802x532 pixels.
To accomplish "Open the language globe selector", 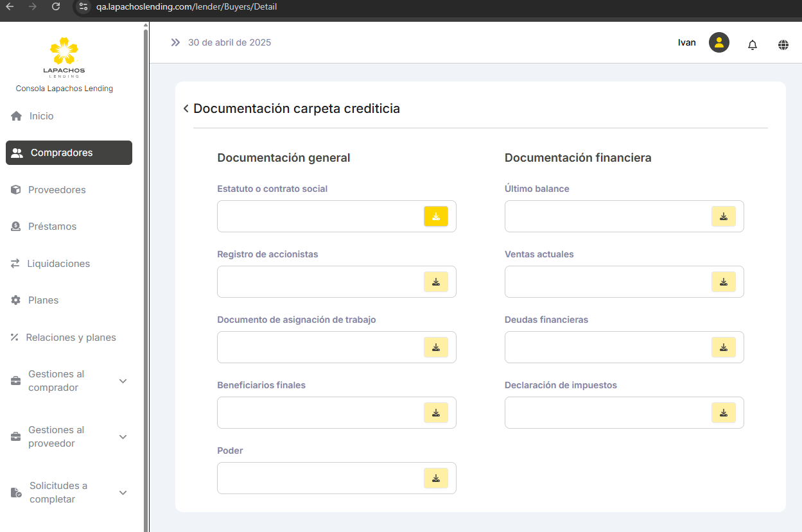I will (x=783, y=44).
